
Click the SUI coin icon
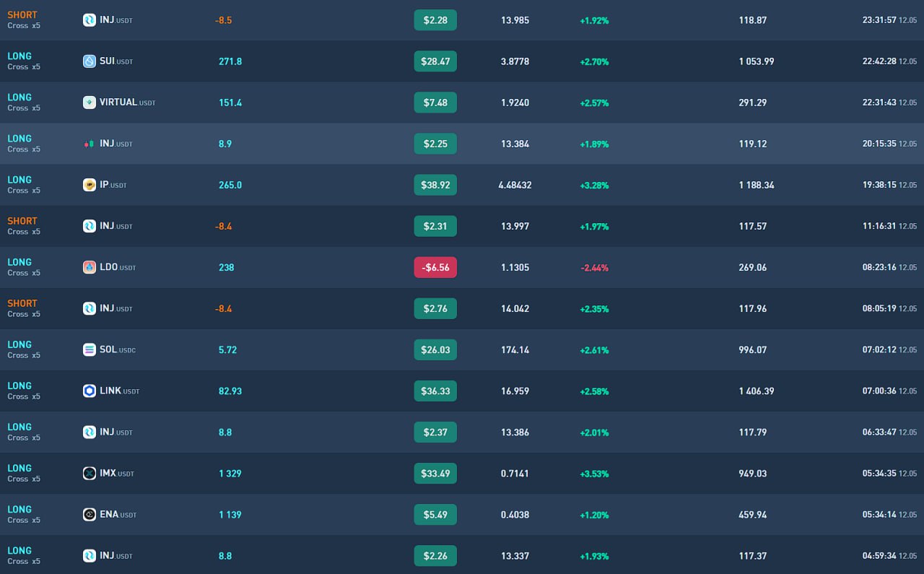90,61
